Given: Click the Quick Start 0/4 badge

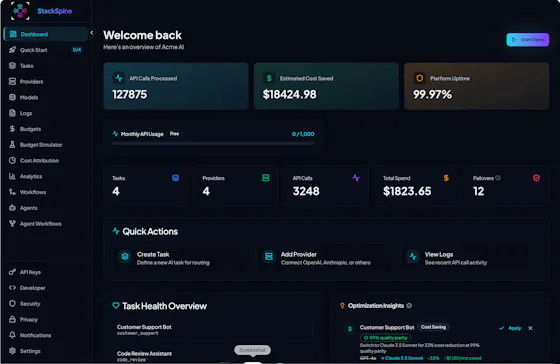Looking at the screenshot, I should [76, 50].
